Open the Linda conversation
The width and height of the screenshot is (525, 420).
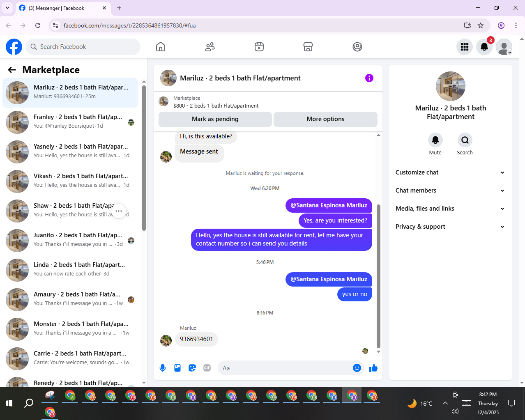pyautogui.click(x=70, y=270)
